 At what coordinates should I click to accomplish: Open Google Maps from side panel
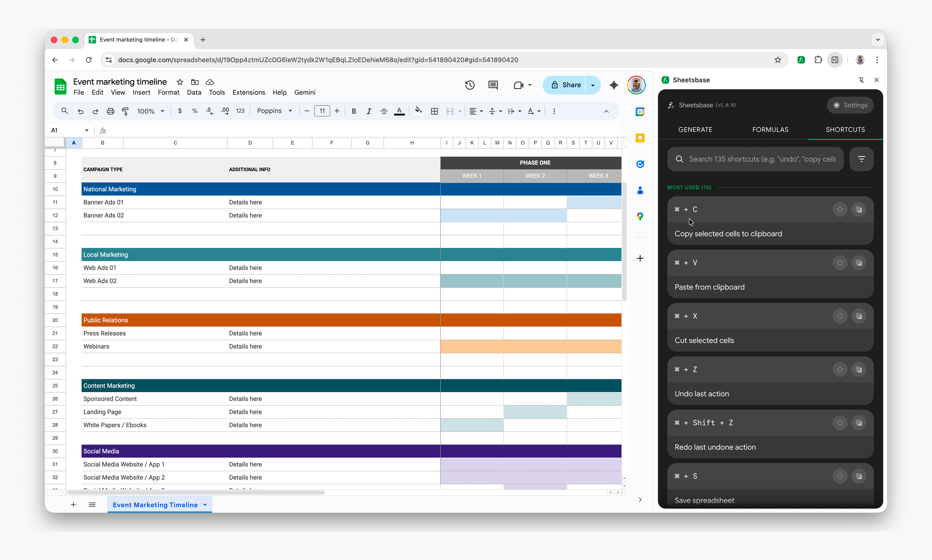pos(639,216)
